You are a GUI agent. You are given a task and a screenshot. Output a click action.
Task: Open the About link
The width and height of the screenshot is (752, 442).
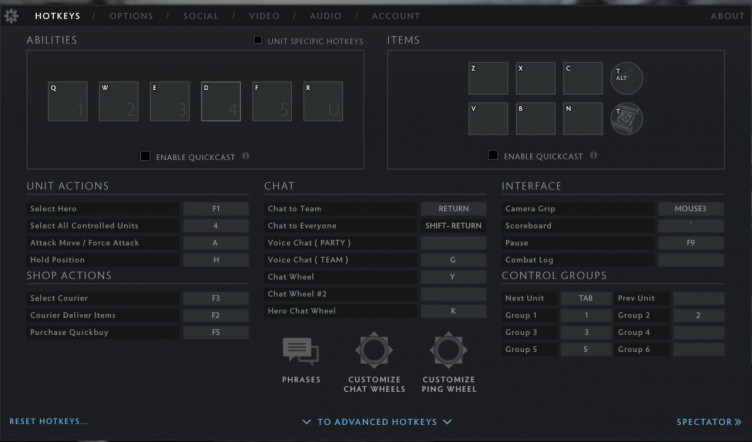tap(727, 16)
